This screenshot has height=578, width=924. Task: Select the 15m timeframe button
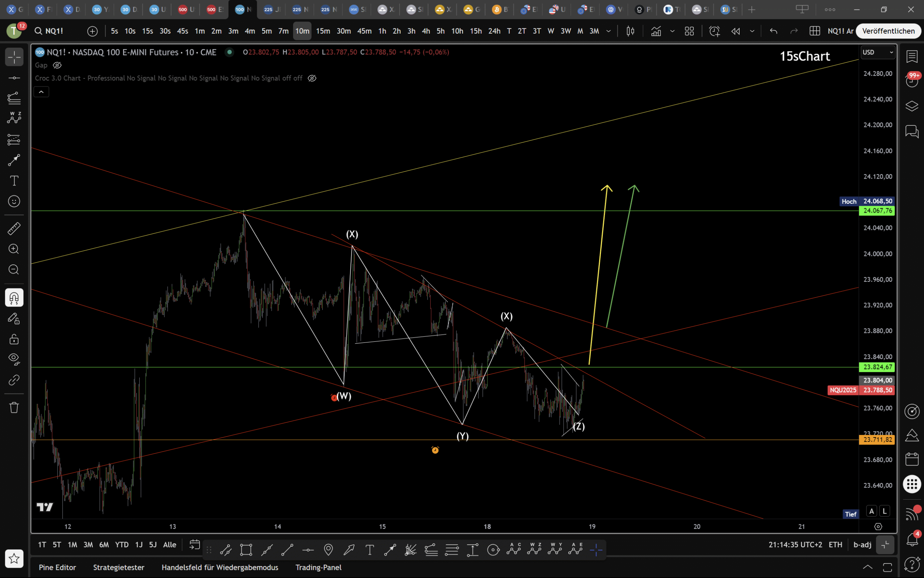pyautogui.click(x=323, y=31)
